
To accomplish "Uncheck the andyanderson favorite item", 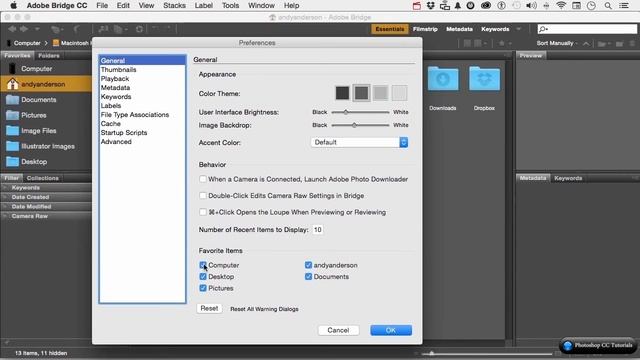I will coord(308,265).
